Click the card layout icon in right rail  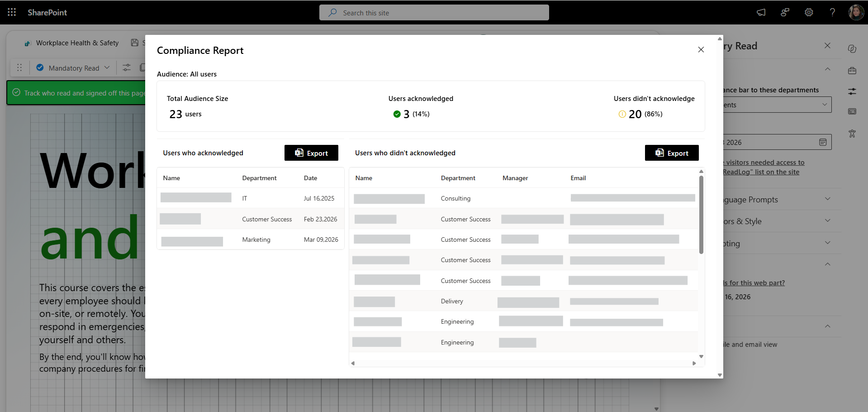852,111
